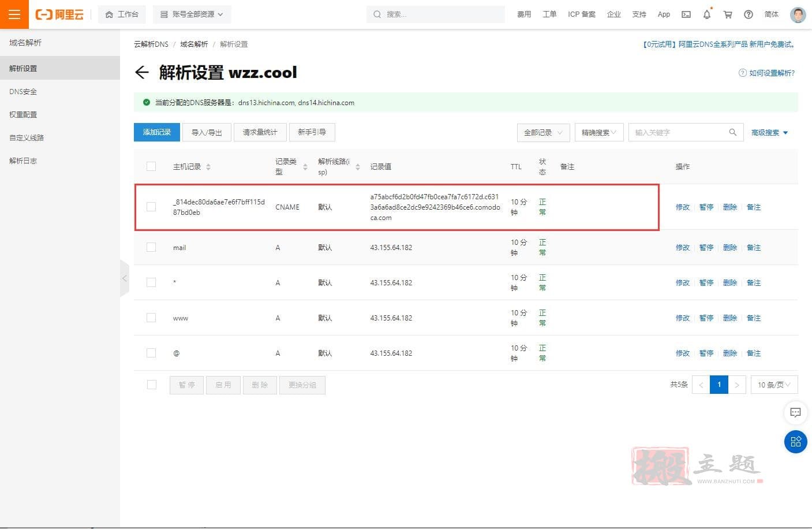Click the 添加记录 button
The width and height of the screenshot is (812, 529).
coord(157,132)
